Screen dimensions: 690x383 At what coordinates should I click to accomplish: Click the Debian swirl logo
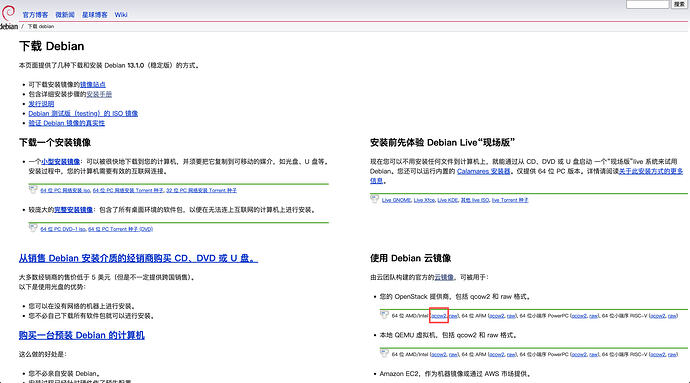pos(8,13)
